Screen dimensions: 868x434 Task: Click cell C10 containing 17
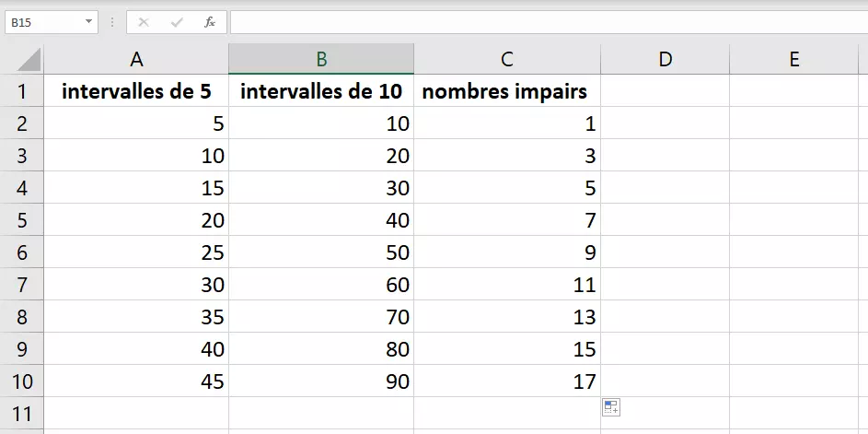point(507,381)
